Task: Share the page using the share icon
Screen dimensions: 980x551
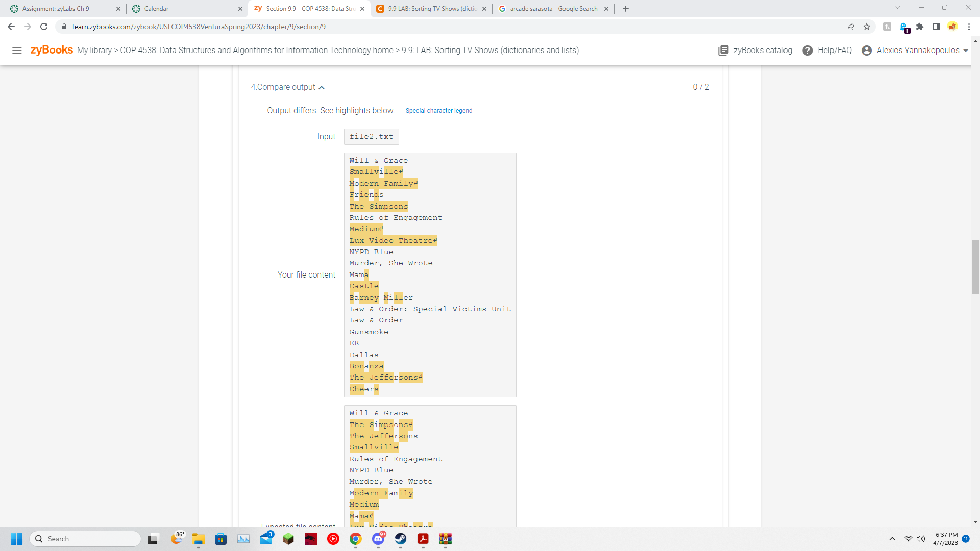Action: [850, 27]
